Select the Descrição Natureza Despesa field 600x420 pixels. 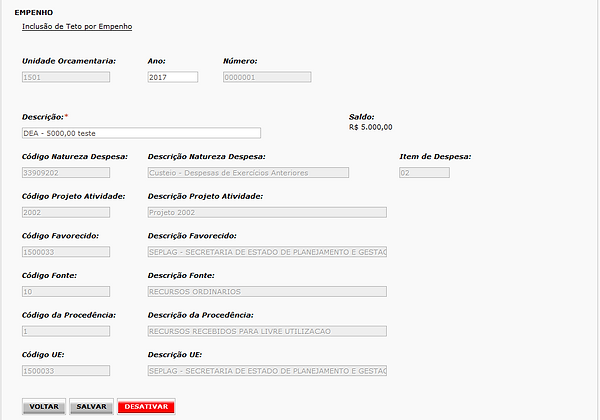248,173
